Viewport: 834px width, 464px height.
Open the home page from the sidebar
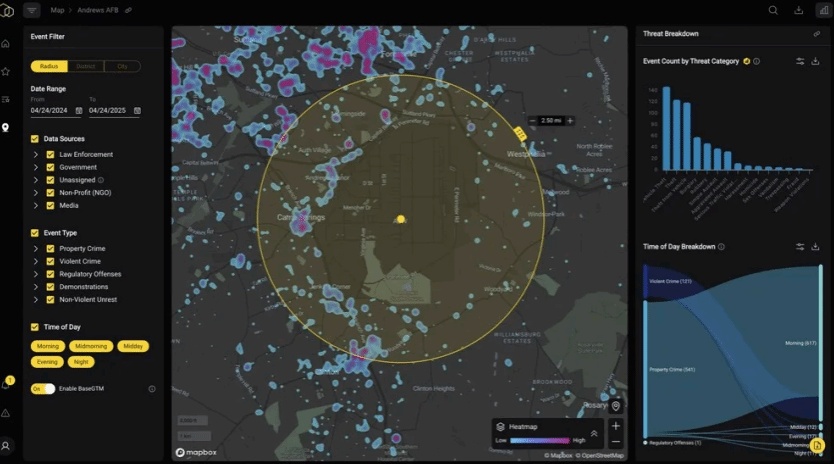coord(6,44)
